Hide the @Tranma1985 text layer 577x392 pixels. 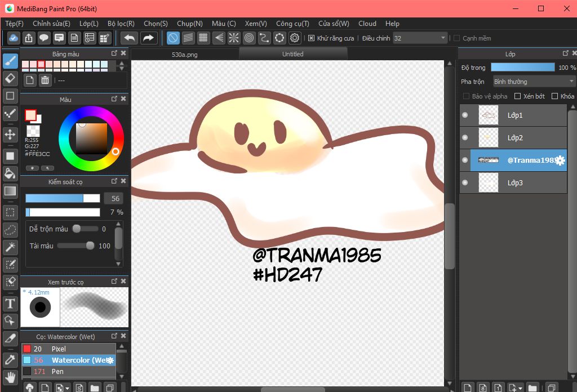[465, 160]
